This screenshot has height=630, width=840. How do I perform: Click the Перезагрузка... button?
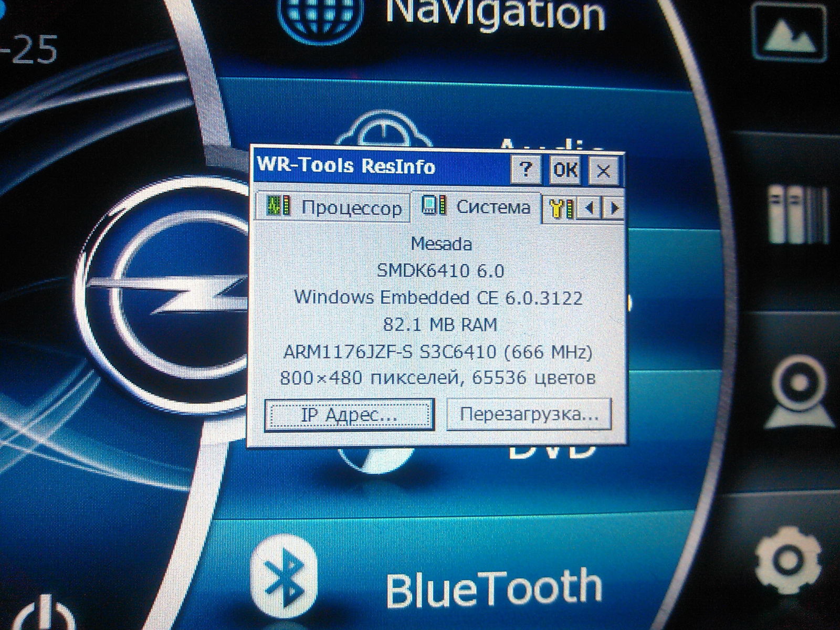[529, 414]
